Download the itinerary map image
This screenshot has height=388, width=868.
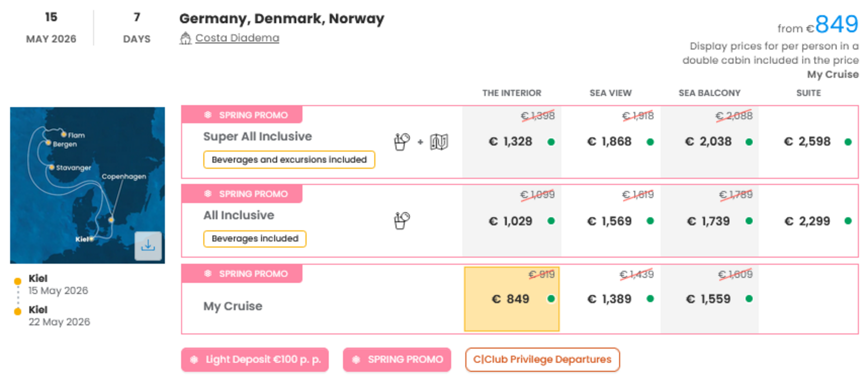148,246
